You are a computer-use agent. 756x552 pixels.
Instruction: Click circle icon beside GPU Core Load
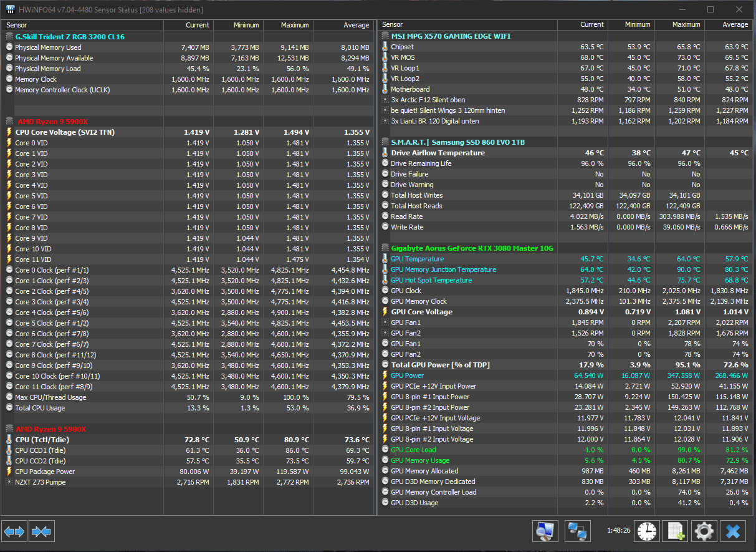[x=385, y=450]
